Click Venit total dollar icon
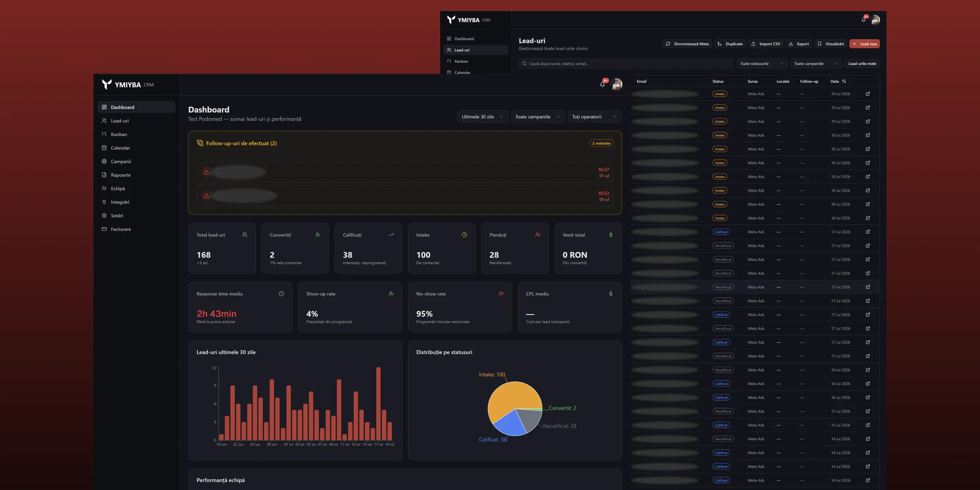This screenshot has height=490, width=980. coord(611,235)
